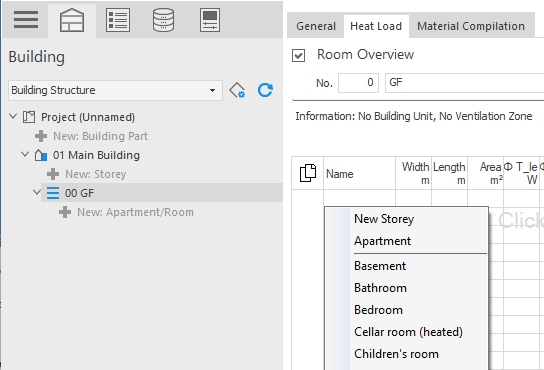
Task: Click the Main Building house icon
Action: (41, 155)
